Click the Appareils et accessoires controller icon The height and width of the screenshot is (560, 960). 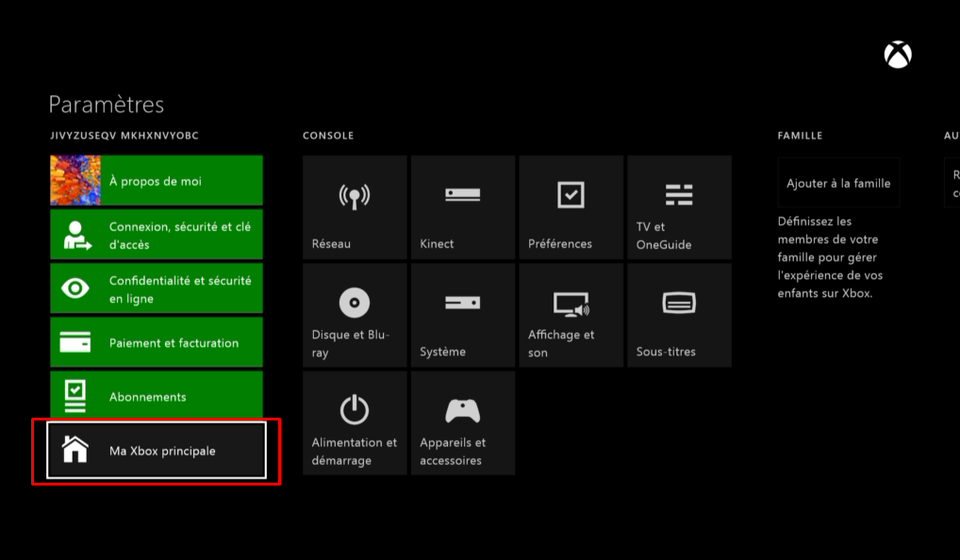click(x=463, y=411)
